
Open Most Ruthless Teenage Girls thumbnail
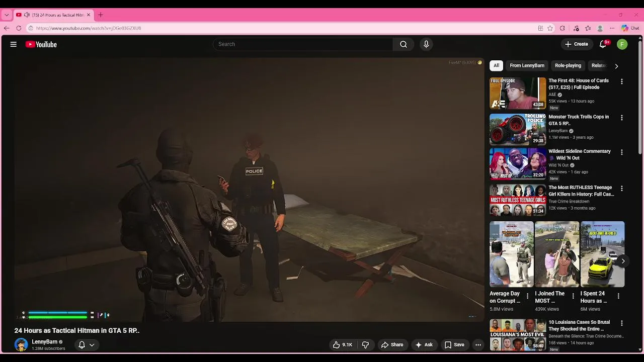(518, 200)
